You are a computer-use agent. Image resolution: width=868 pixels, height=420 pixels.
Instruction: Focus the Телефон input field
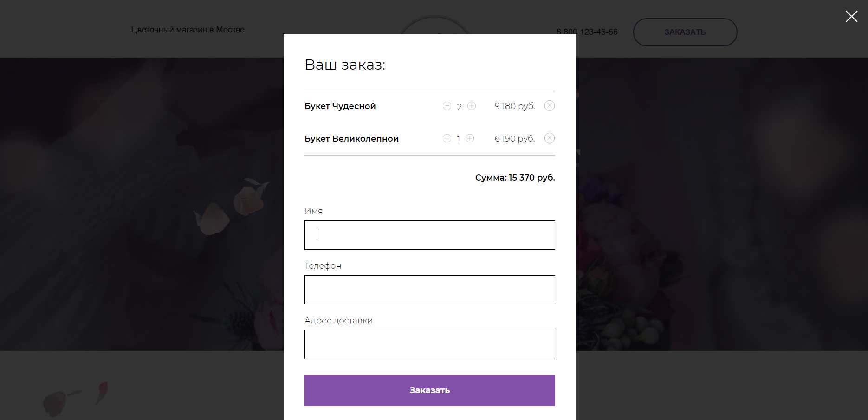[429, 290]
